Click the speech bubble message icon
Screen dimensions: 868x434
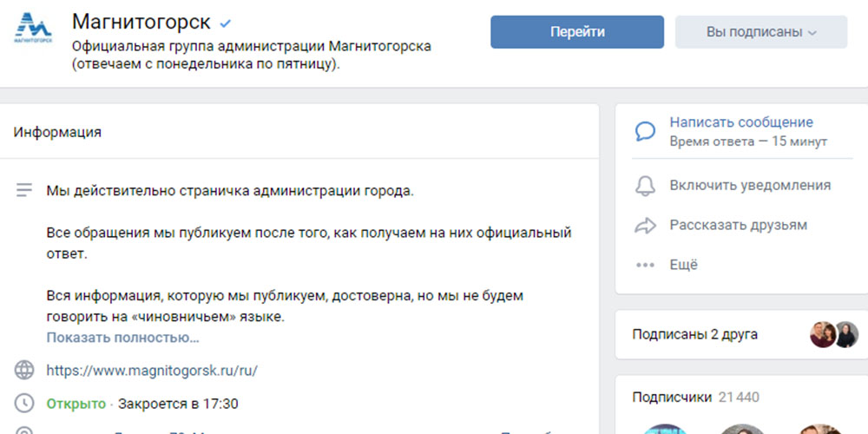(645, 131)
